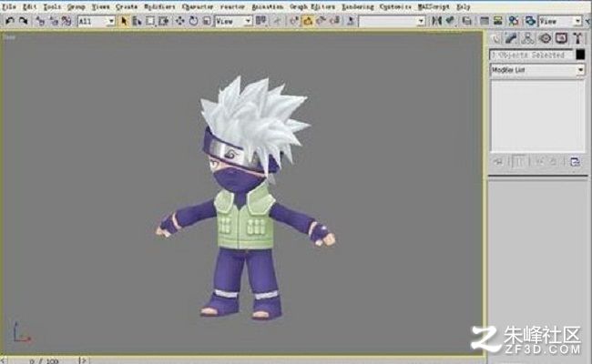Toggle Show End Result button
Viewport: 592px width, 364px height.
coord(519,162)
